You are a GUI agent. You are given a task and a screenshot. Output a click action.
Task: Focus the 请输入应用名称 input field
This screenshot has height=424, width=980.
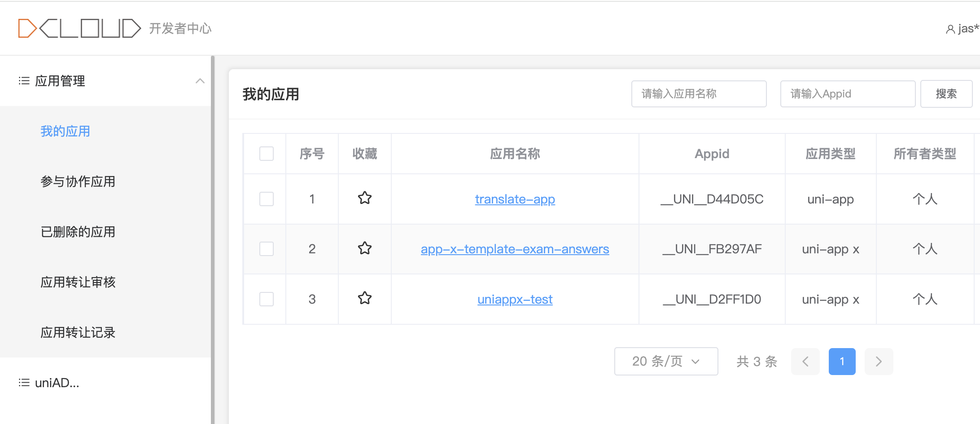699,94
